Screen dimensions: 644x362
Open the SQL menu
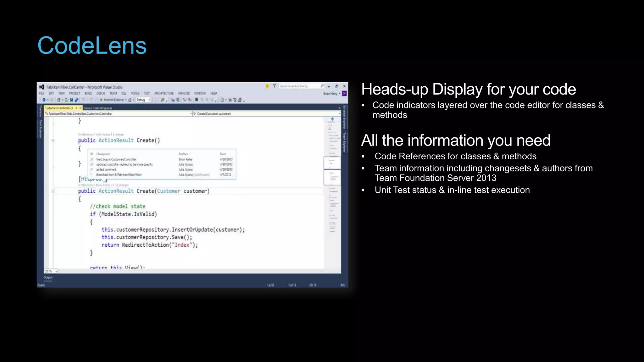click(x=124, y=93)
